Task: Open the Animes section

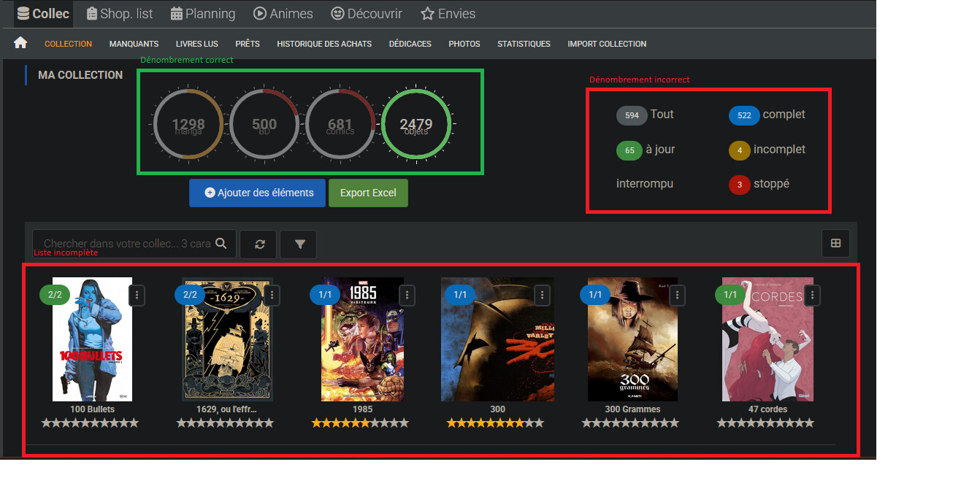Action: pyautogui.click(x=283, y=14)
